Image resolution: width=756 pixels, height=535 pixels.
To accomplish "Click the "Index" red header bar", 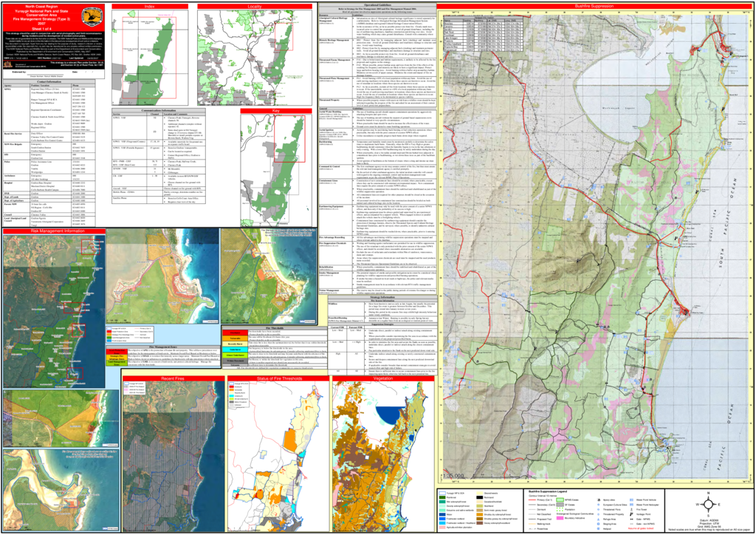I will pos(149,6).
